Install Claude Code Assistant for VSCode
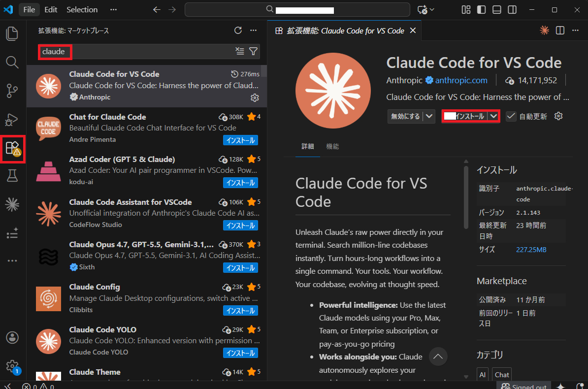 pos(240,226)
